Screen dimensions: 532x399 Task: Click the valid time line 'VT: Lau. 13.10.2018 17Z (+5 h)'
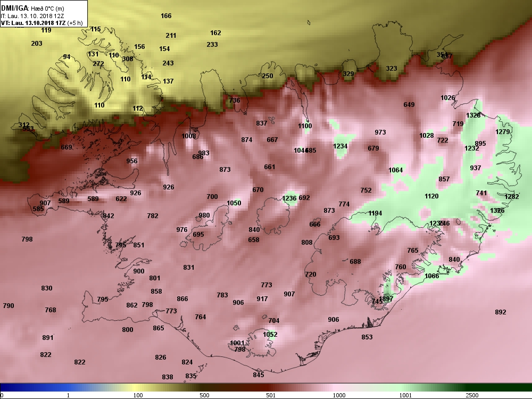[x=41, y=23]
